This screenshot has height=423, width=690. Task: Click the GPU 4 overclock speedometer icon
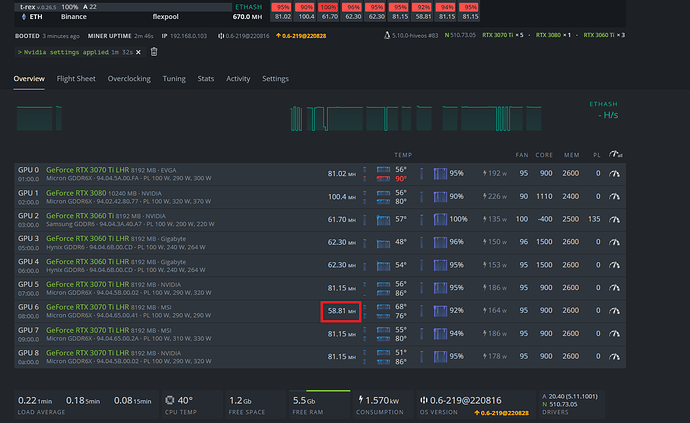pyautogui.click(x=614, y=265)
